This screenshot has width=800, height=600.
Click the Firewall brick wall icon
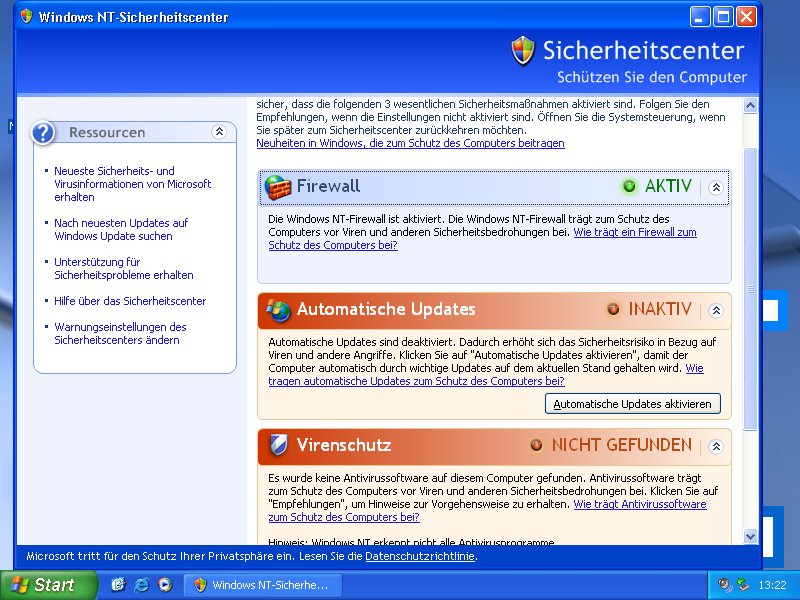278,187
